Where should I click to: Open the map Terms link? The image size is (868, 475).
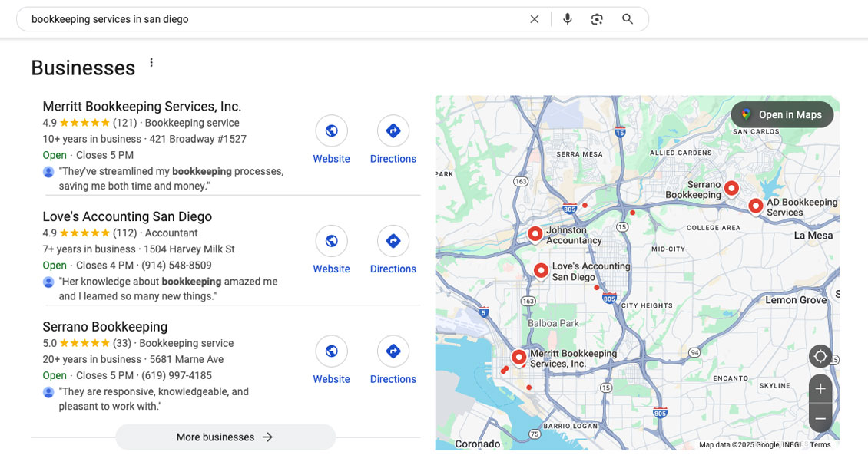point(820,444)
